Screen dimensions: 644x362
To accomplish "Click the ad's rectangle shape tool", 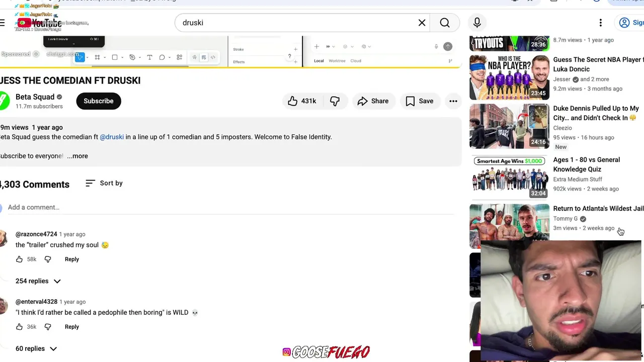I will tap(115, 57).
